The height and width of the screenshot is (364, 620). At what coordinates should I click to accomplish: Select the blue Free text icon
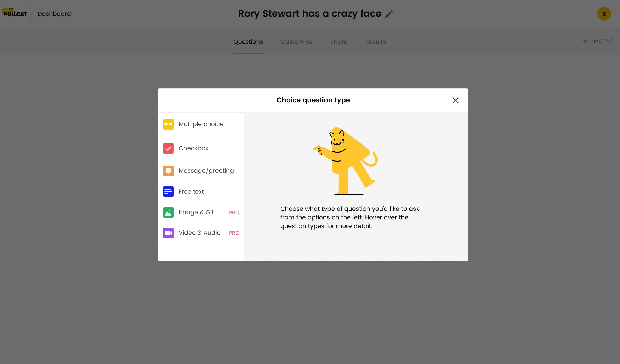coord(168,191)
